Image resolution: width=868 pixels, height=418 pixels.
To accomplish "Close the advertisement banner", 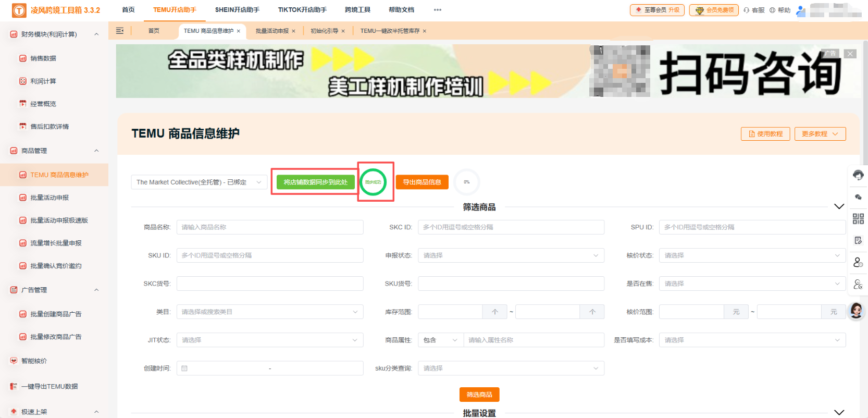I will click(850, 54).
